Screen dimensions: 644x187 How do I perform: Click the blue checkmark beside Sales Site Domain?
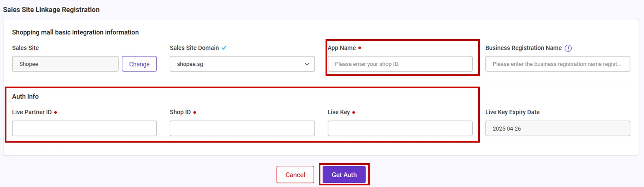click(224, 48)
